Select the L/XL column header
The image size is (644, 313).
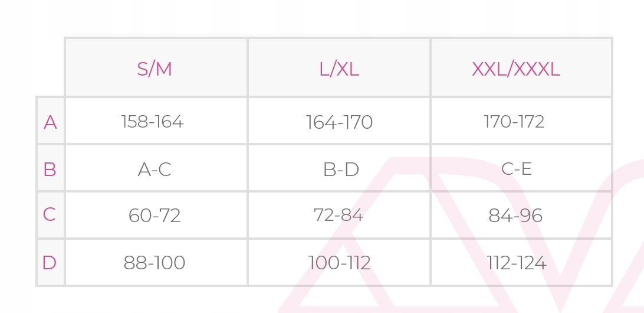pyautogui.click(x=339, y=69)
